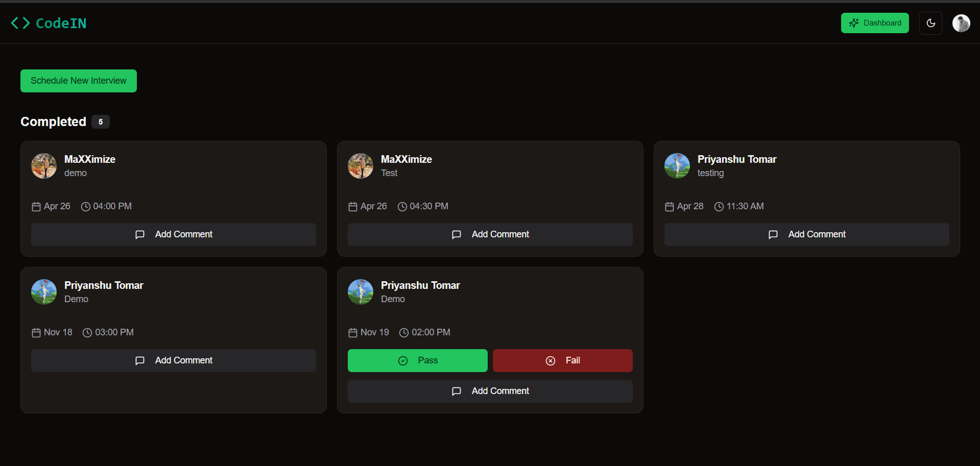Click Priyanshu Tomar avatar on testing card
This screenshot has width=980, height=466.
[677, 166]
